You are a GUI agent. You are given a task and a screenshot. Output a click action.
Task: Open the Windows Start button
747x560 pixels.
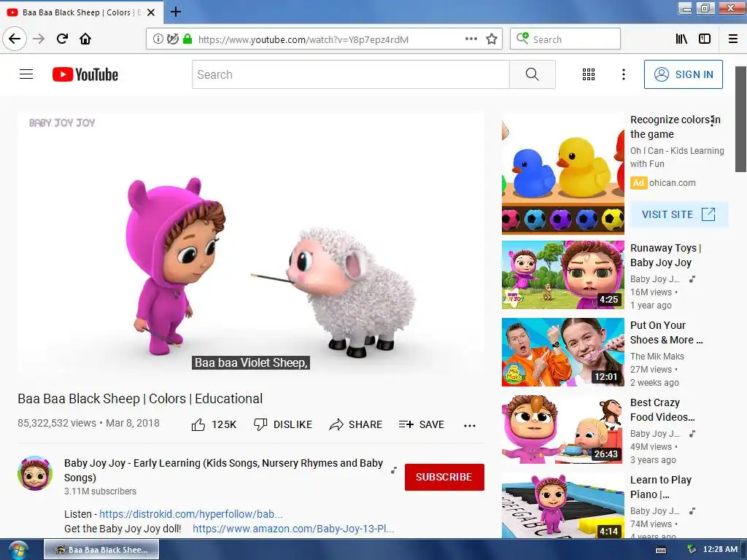18,550
